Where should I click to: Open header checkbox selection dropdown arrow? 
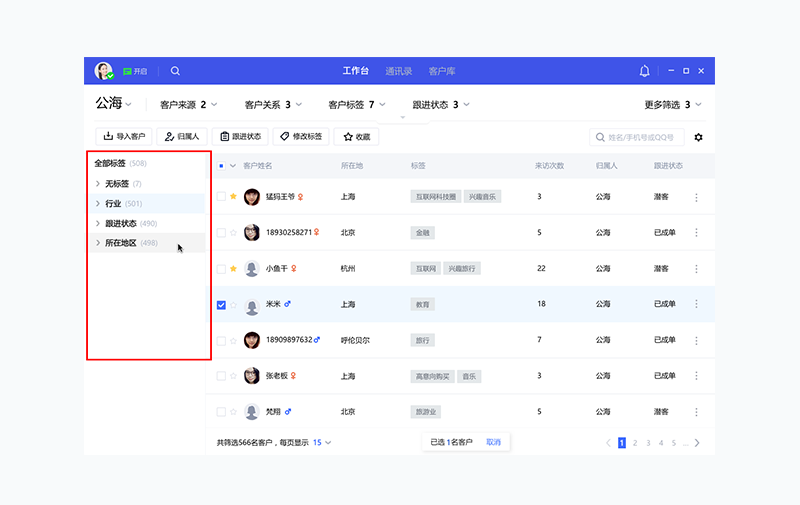coord(233,166)
